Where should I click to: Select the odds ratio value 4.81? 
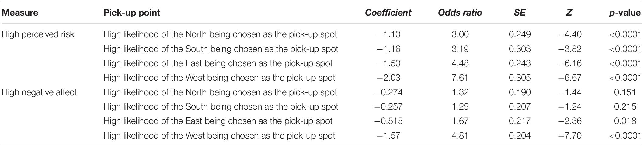click(x=460, y=135)
